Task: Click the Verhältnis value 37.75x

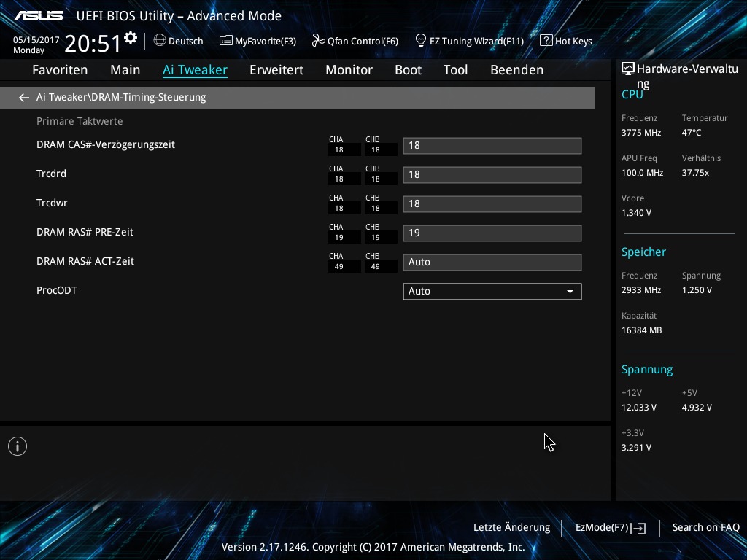Action: 695,173
